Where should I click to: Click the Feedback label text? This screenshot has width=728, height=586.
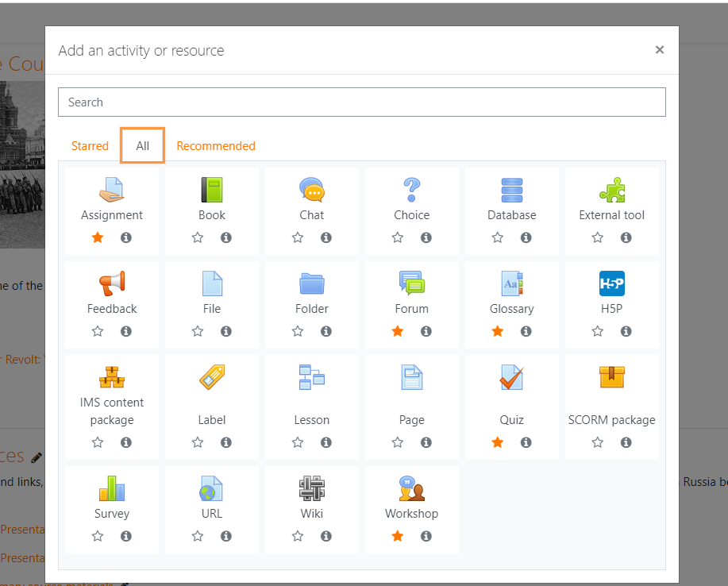tap(112, 309)
